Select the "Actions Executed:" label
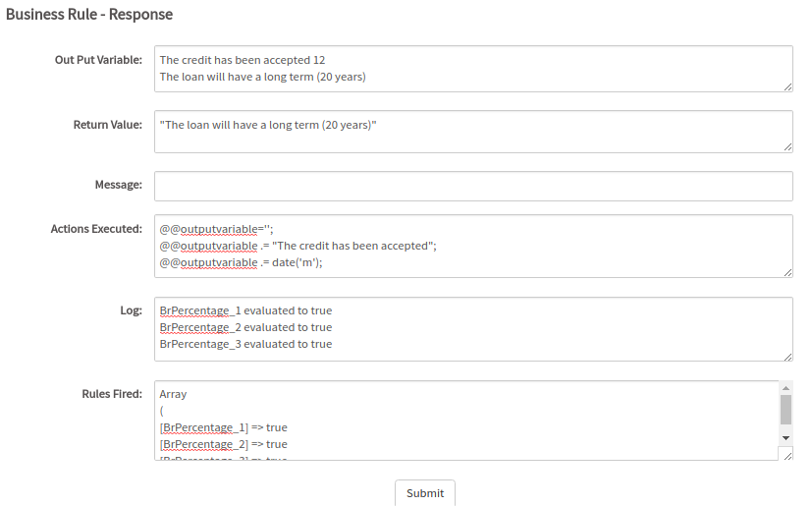This screenshot has height=506, width=812. tap(96, 229)
